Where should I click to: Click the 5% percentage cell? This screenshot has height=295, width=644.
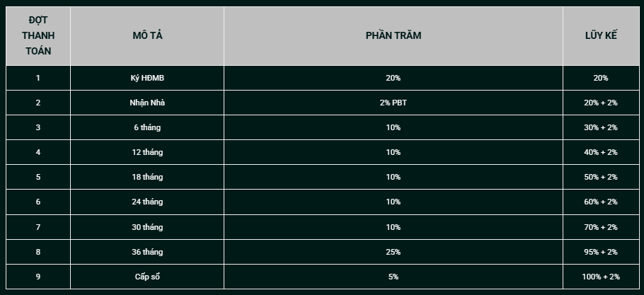[x=393, y=277]
